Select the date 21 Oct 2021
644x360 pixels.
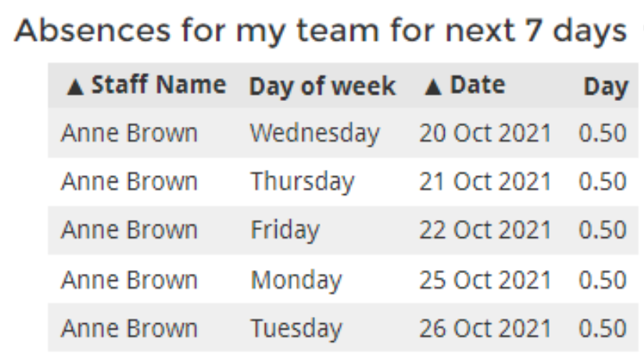tap(485, 182)
